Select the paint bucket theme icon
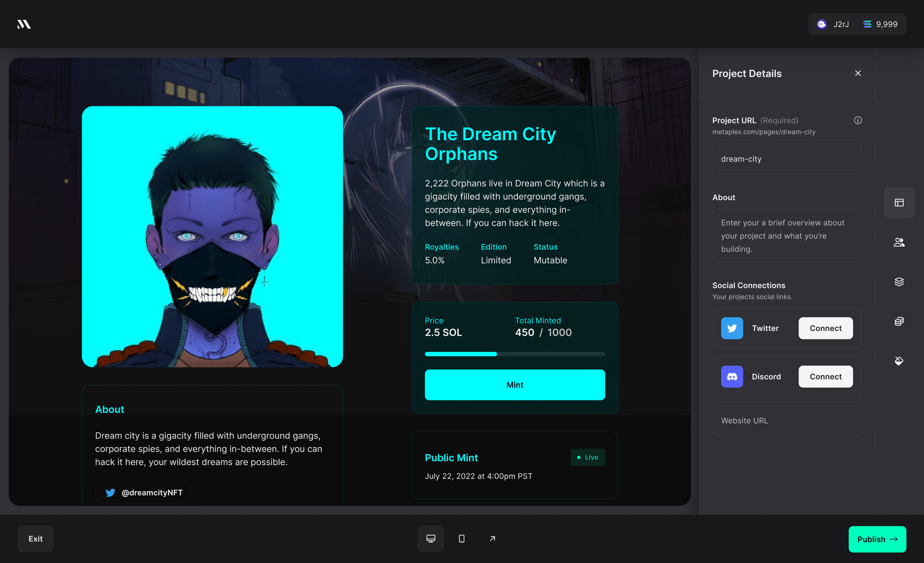Screen dimensions: 924x563 point(899,361)
